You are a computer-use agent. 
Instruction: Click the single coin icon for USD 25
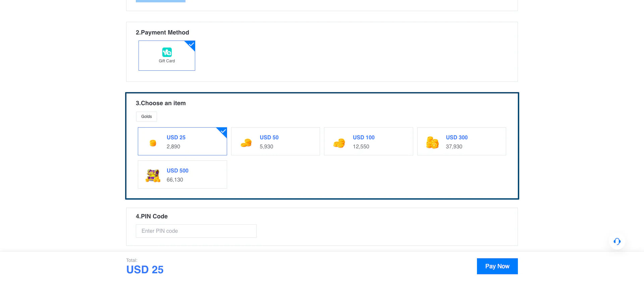point(153,143)
